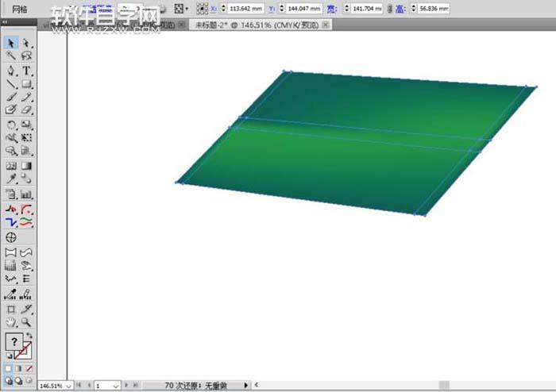Pick the Magic Wand tool
Image resolution: width=556 pixels, height=392 pixels.
(11, 56)
